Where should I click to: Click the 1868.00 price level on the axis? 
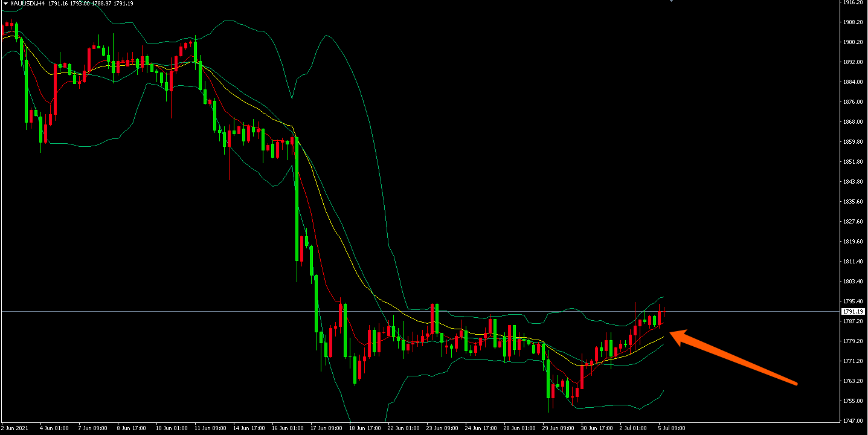coord(854,122)
